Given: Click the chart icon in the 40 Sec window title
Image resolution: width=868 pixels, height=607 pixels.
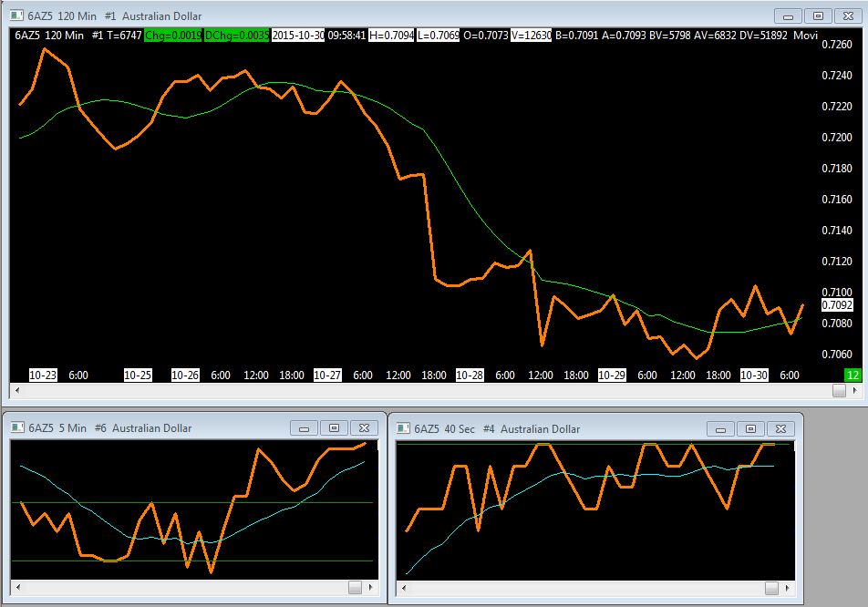Looking at the screenshot, I should point(404,428).
